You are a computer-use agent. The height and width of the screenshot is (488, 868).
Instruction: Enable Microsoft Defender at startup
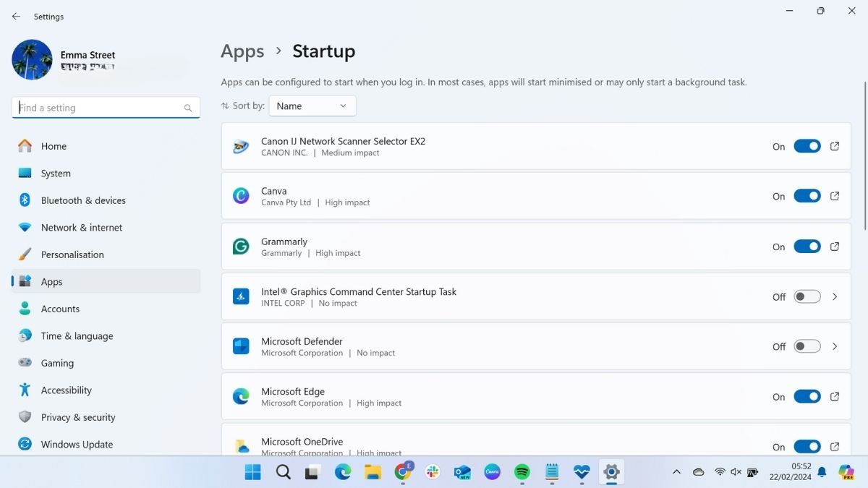coord(807,346)
